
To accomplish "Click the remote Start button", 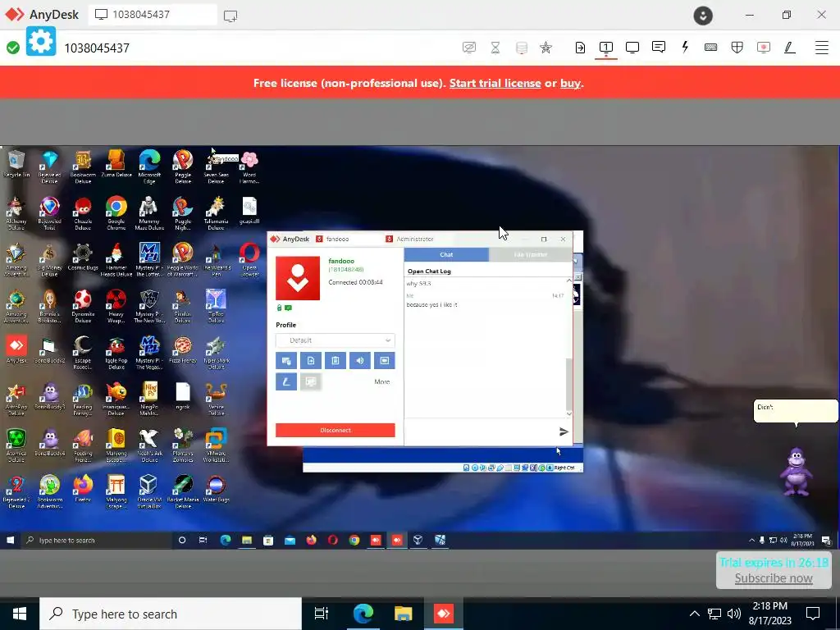I will point(10,540).
